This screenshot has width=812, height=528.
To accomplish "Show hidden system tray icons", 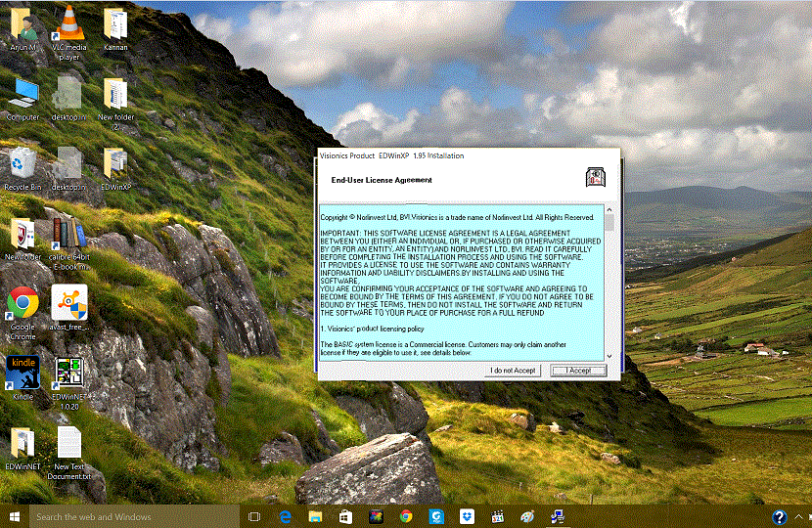I will click(x=798, y=516).
